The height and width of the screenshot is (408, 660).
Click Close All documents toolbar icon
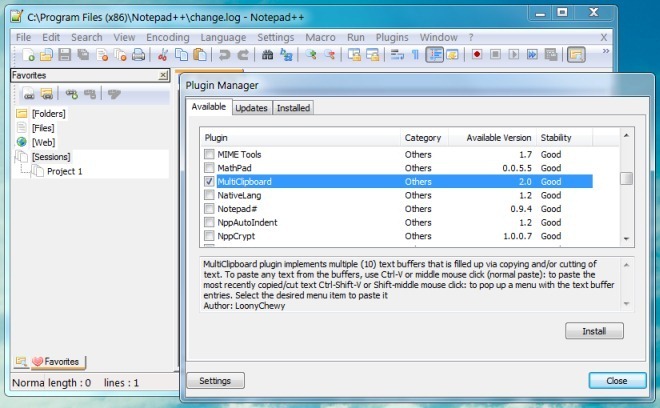[x=120, y=55]
